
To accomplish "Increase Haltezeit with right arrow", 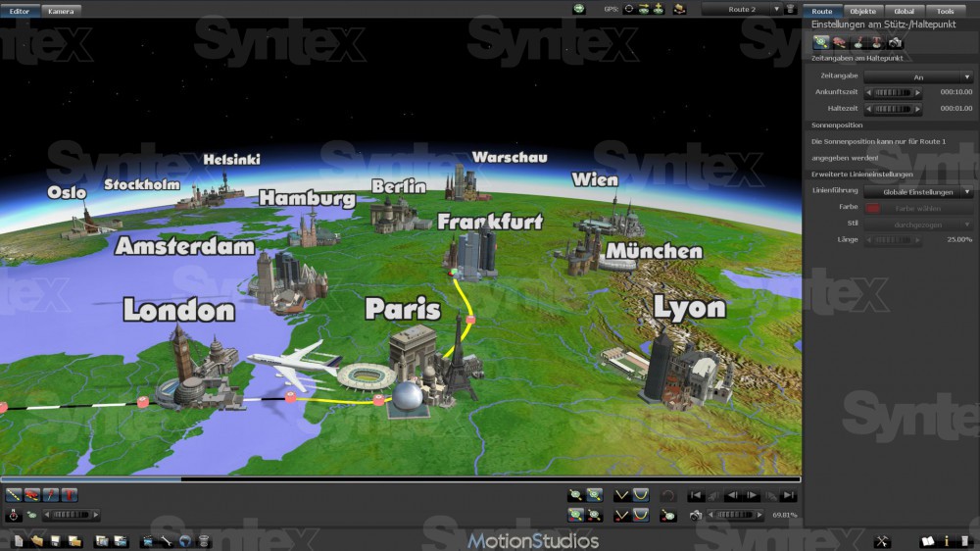I will (917, 109).
